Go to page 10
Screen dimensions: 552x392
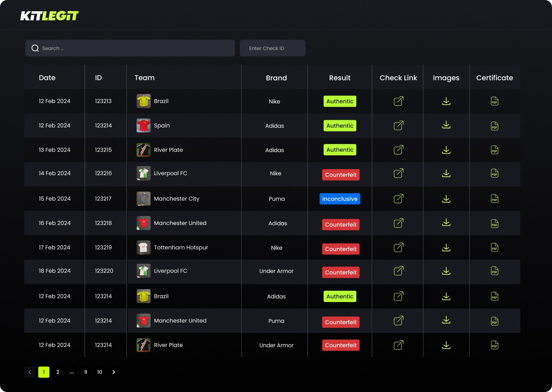pyautogui.click(x=100, y=372)
